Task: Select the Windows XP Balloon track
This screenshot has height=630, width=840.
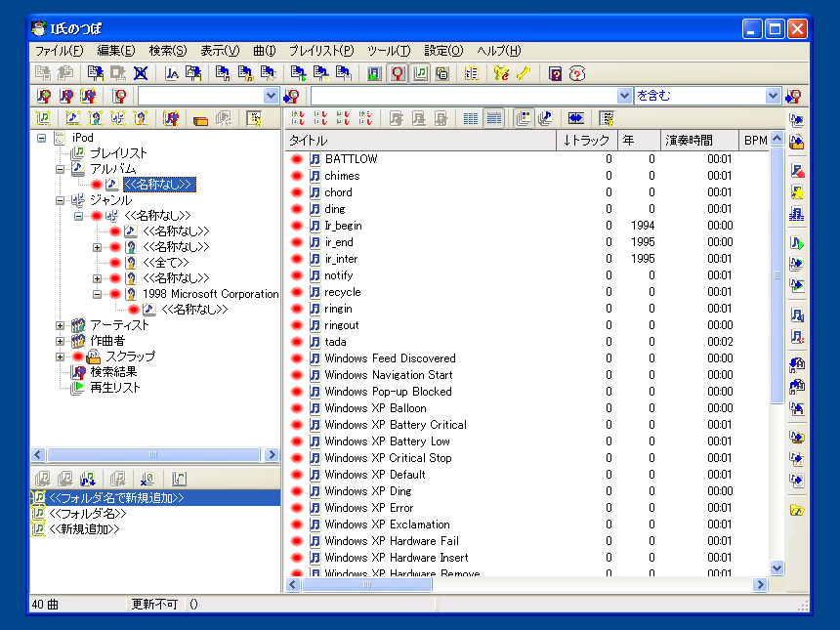Action: [x=527, y=408]
